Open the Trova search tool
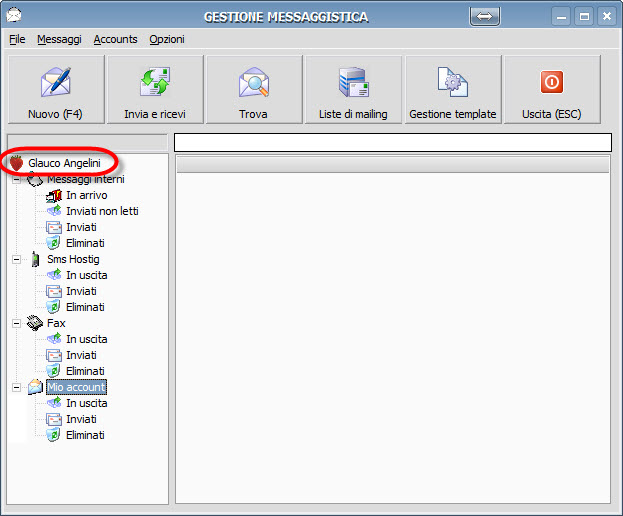 tap(254, 90)
